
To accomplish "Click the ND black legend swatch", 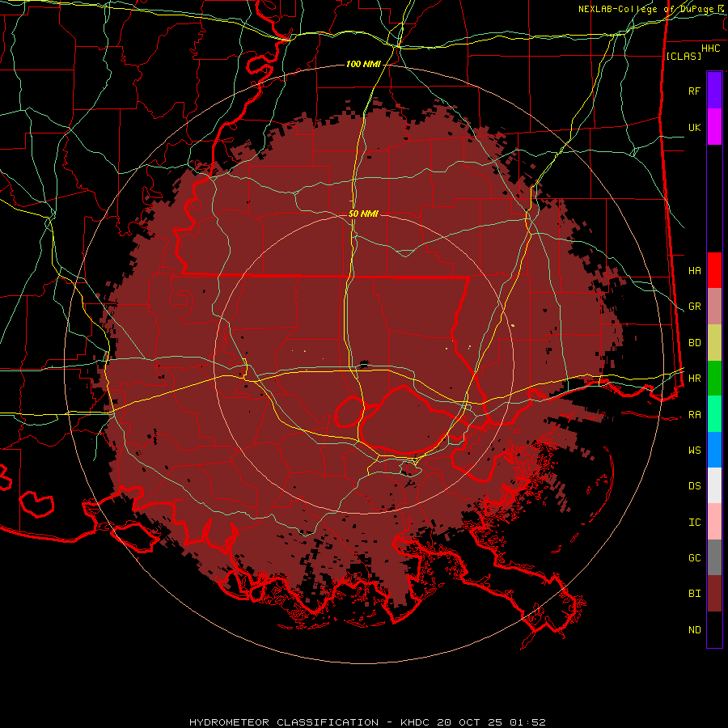I will pos(714,629).
